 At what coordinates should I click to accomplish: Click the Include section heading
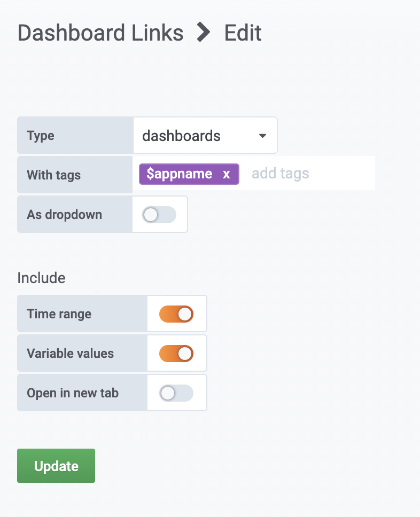pos(41,278)
